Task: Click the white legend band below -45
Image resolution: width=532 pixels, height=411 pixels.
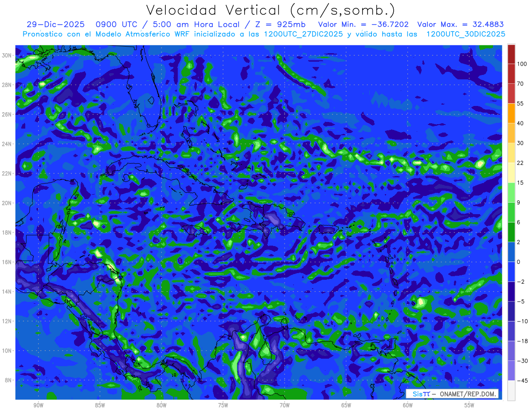Action: point(511,390)
